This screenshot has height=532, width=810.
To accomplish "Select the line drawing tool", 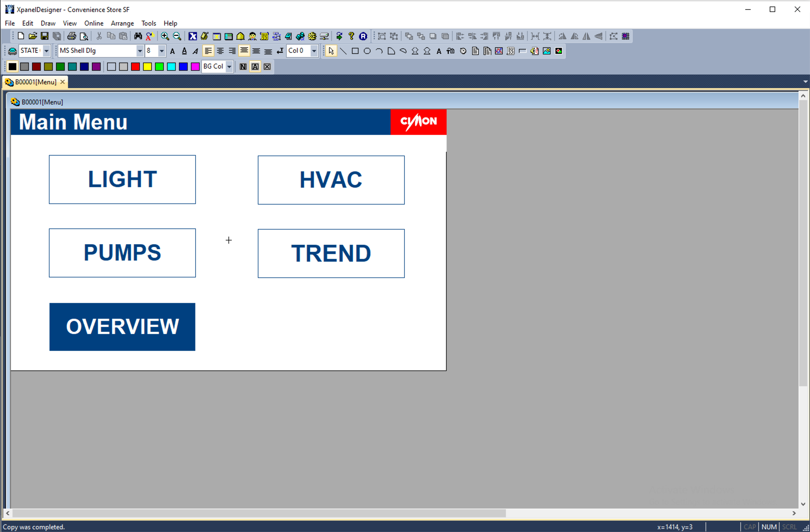I will tap(343, 51).
